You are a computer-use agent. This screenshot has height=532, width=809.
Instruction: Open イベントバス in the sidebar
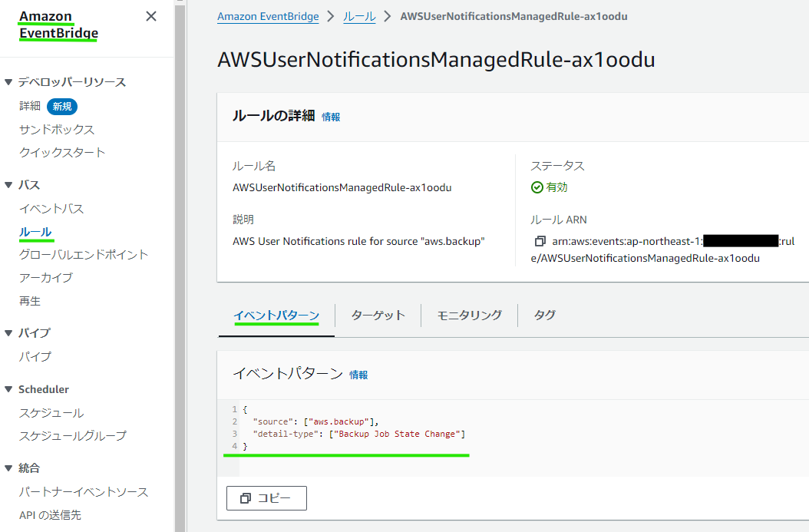[51, 209]
